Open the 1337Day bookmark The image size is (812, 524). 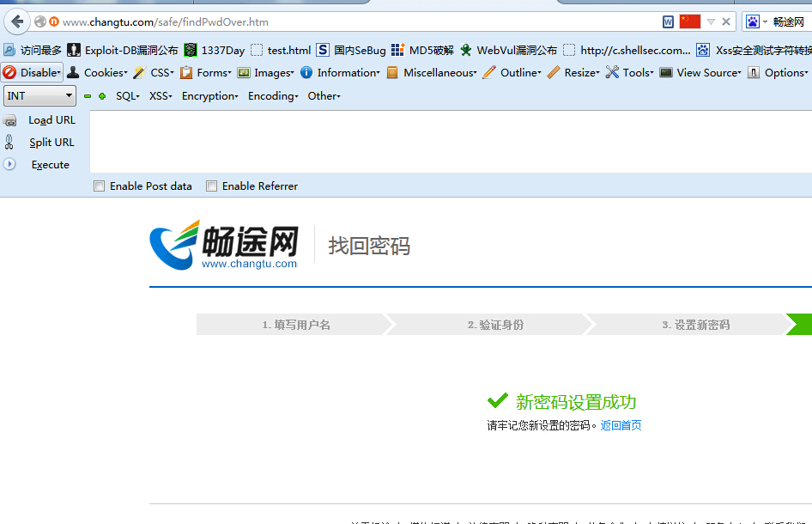(x=215, y=51)
